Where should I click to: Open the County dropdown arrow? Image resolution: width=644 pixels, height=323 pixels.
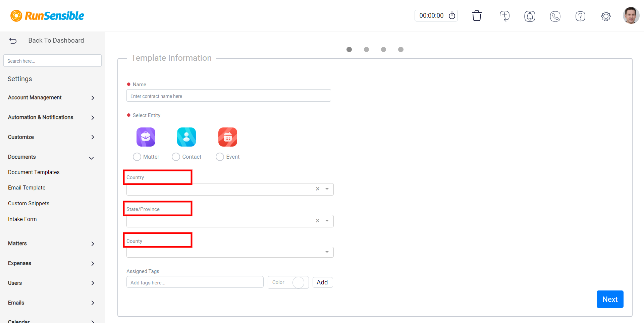click(x=327, y=252)
